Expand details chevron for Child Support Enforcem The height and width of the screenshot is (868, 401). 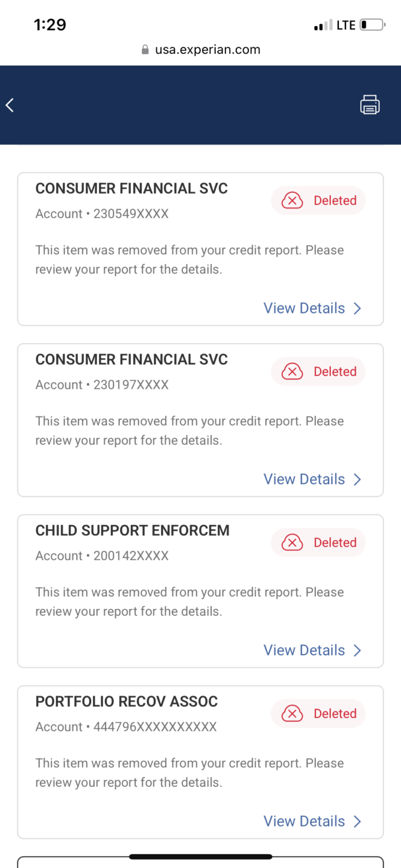pyautogui.click(x=358, y=651)
